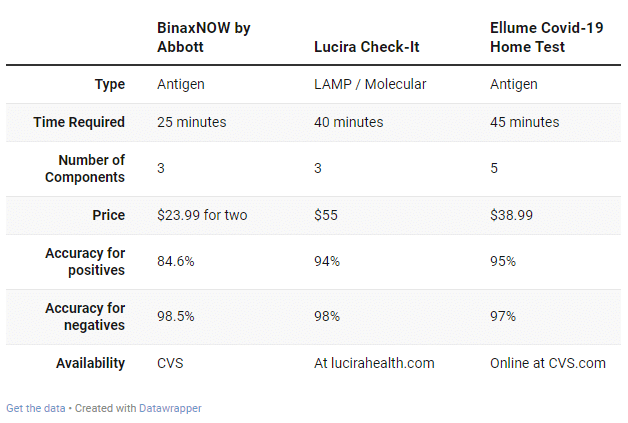
Task: Click the 'Accuracy for negatives' row label
Action: [85, 316]
